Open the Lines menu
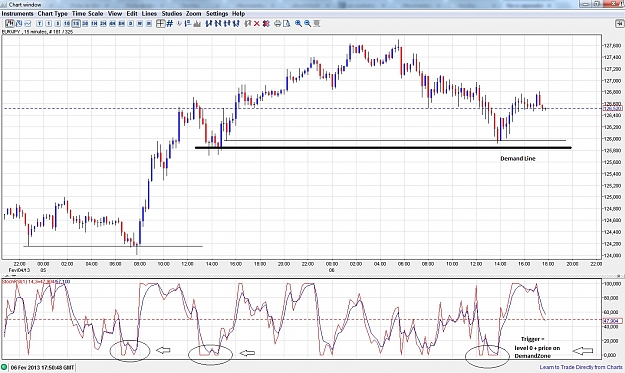Viewport: 625px width, 373px height. coord(149,14)
